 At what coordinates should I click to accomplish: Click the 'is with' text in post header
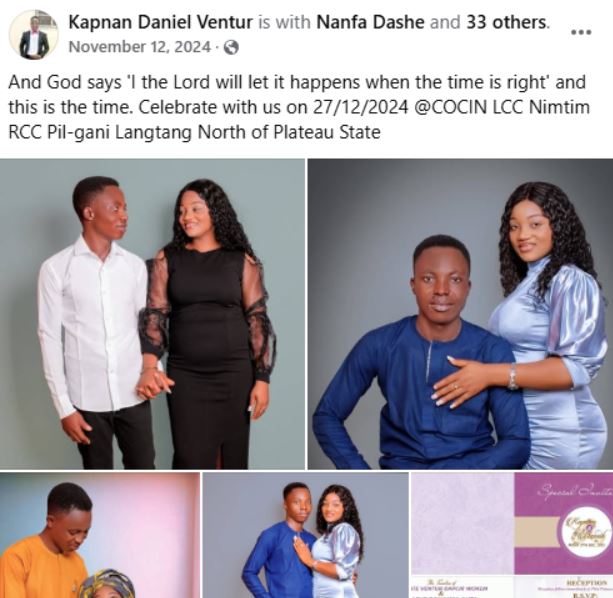(x=284, y=22)
